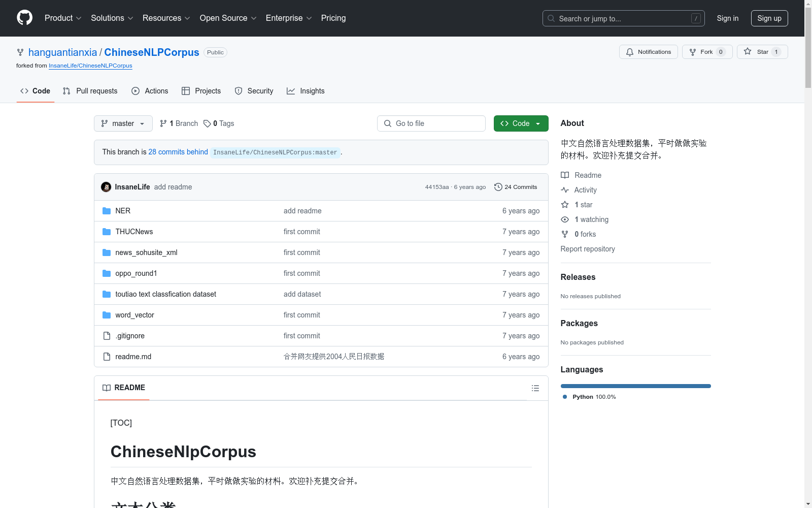This screenshot has width=812, height=508.
Task: Open the README outline icon
Action: (535, 388)
